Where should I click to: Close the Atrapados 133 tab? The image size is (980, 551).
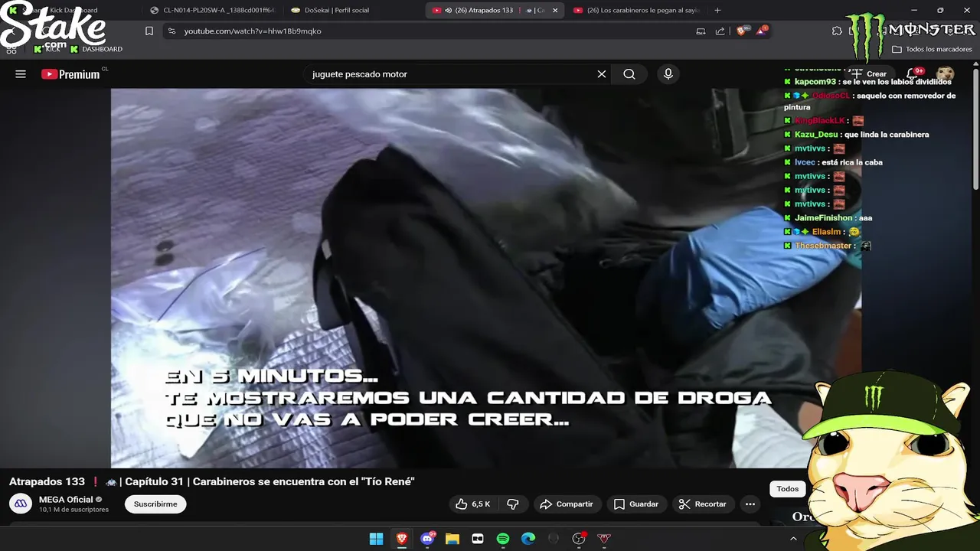point(555,11)
